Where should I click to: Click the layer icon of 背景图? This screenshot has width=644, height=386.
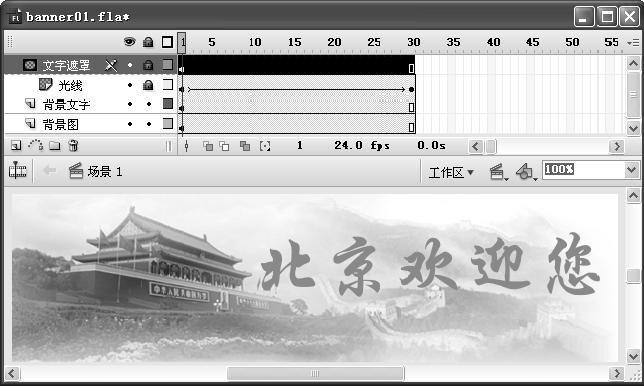[x=30, y=123]
